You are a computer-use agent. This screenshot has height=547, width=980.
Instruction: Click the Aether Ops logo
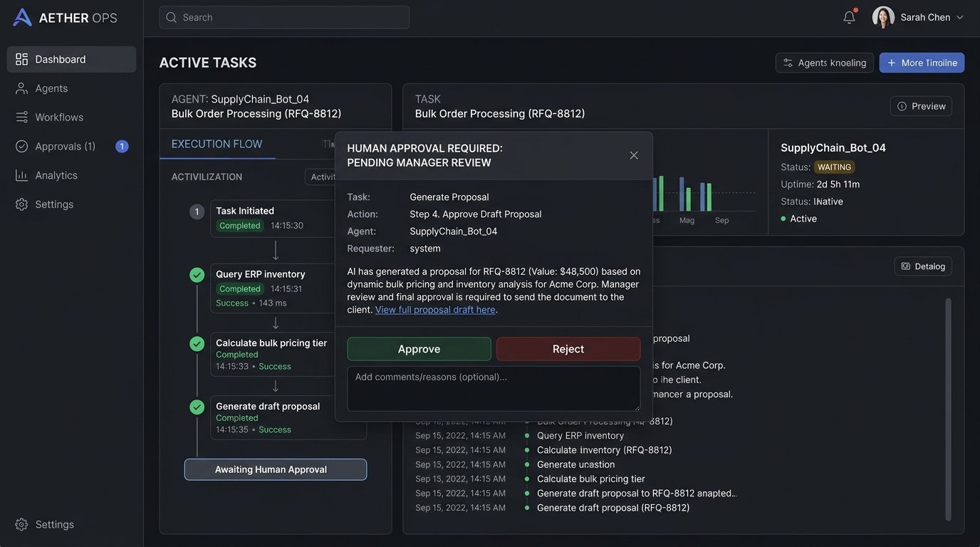click(65, 18)
